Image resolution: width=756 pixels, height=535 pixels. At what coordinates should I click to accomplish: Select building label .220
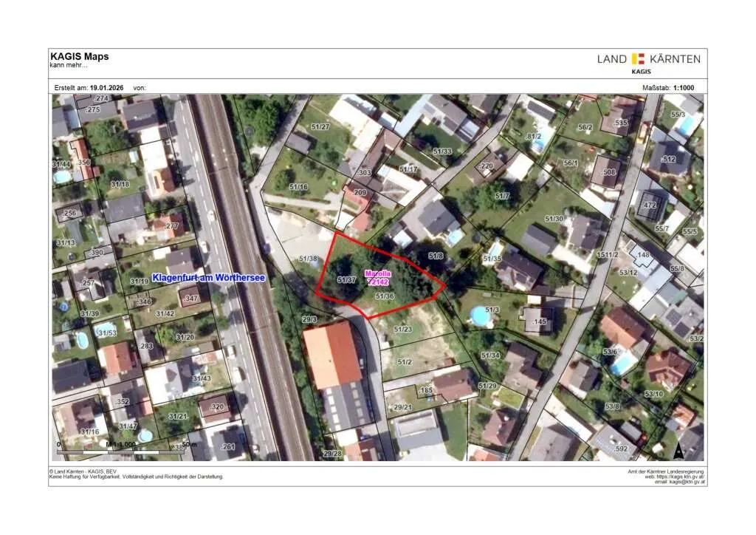(486, 166)
